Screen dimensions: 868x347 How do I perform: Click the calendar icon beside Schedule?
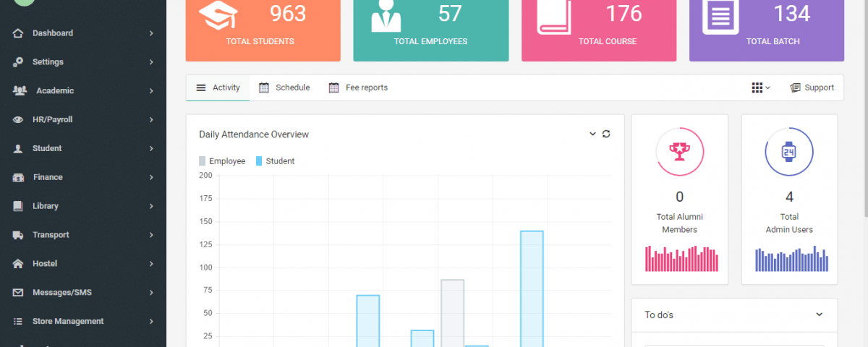pyautogui.click(x=264, y=87)
